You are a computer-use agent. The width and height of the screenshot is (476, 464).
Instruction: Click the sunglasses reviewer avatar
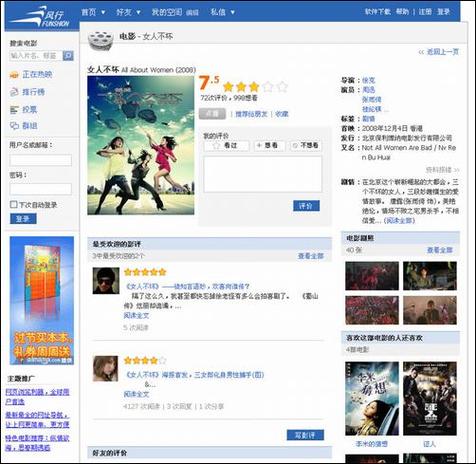106,281
